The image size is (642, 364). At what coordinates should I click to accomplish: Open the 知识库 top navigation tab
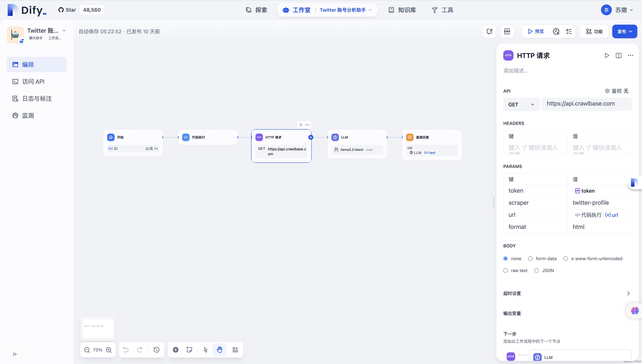(402, 10)
